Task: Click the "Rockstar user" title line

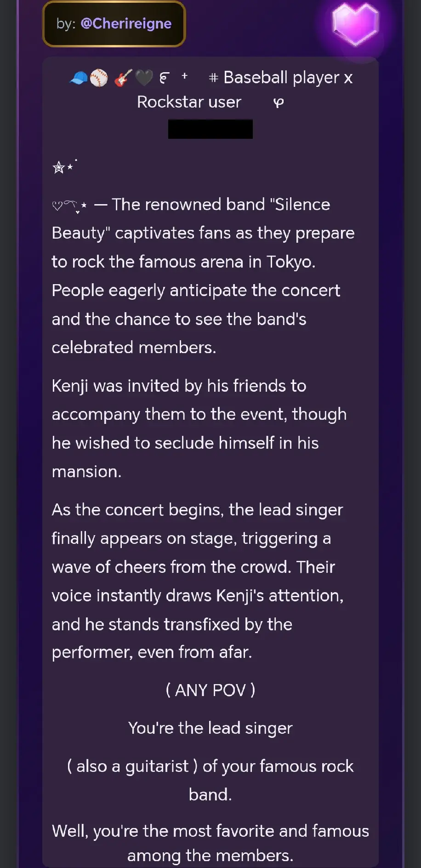Action: [189, 102]
